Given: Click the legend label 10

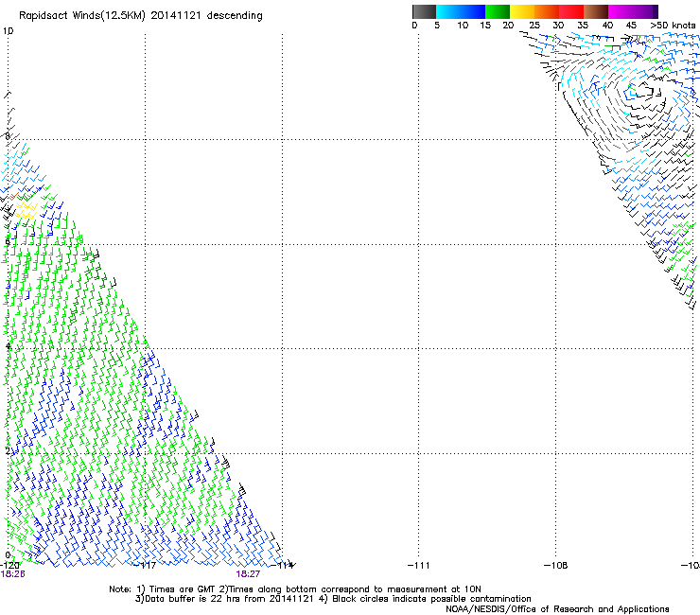Looking at the screenshot, I should (x=463, y=26).
